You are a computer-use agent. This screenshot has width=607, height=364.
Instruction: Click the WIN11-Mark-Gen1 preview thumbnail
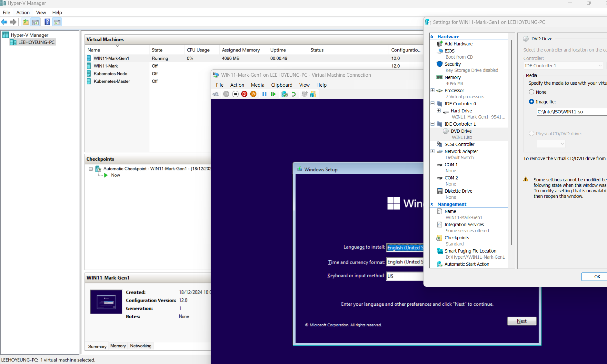[106, 302]
